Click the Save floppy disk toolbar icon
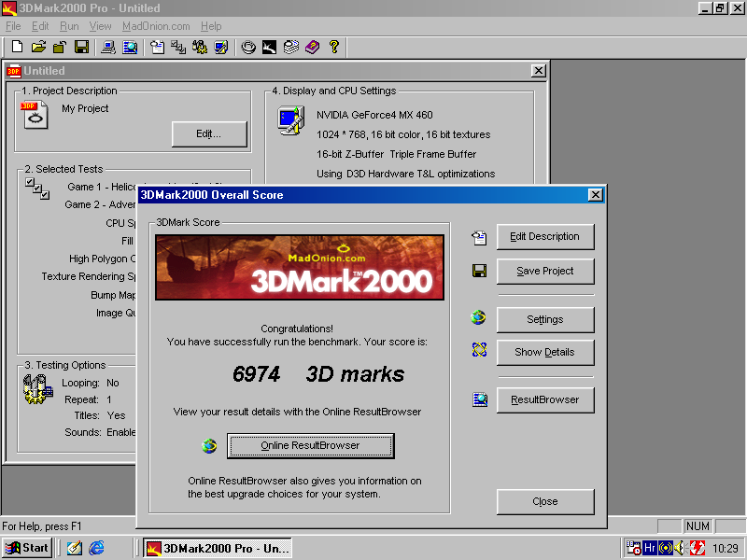Viewport: 747px width, 560px height. (81, 47)
